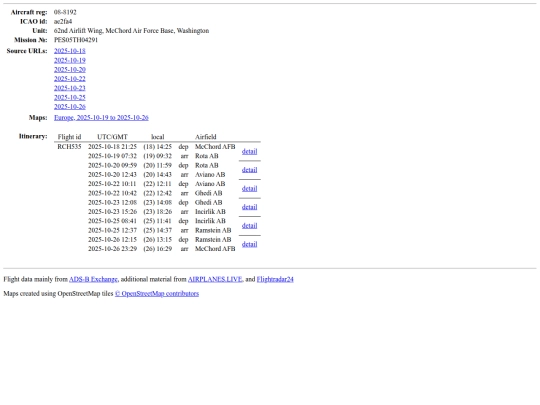The height and width of the screenshot is (405, 540).
Task: Select UTC time 2025-10-23 12:08
Action: coord(112,202)
